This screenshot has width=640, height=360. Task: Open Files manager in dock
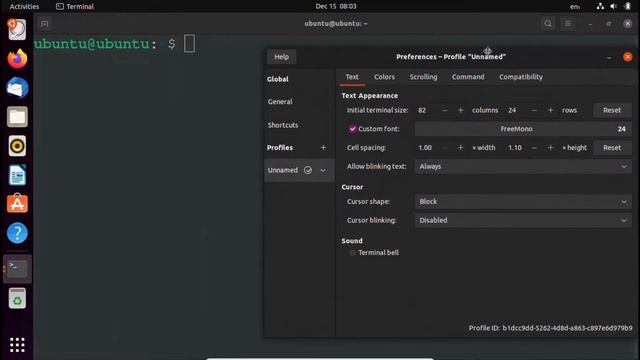pos(17,117)
